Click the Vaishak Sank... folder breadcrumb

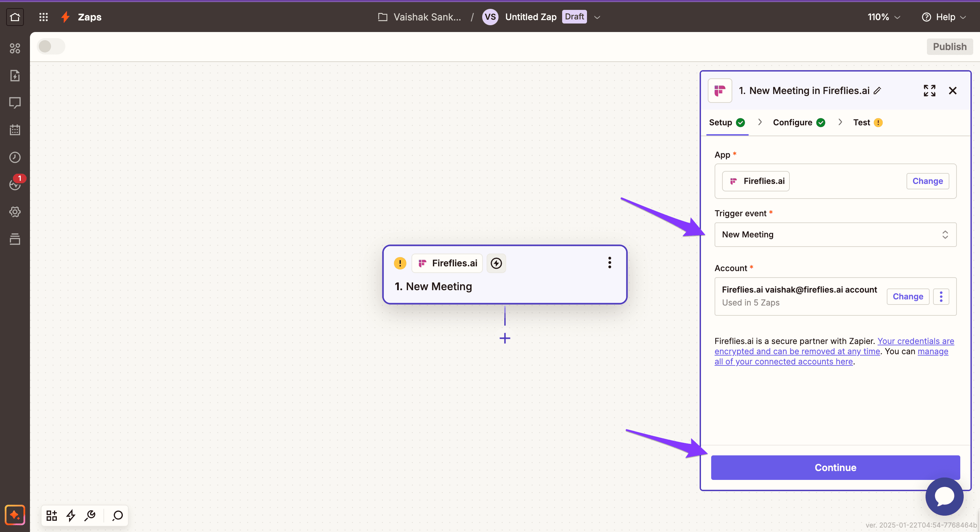427,17
